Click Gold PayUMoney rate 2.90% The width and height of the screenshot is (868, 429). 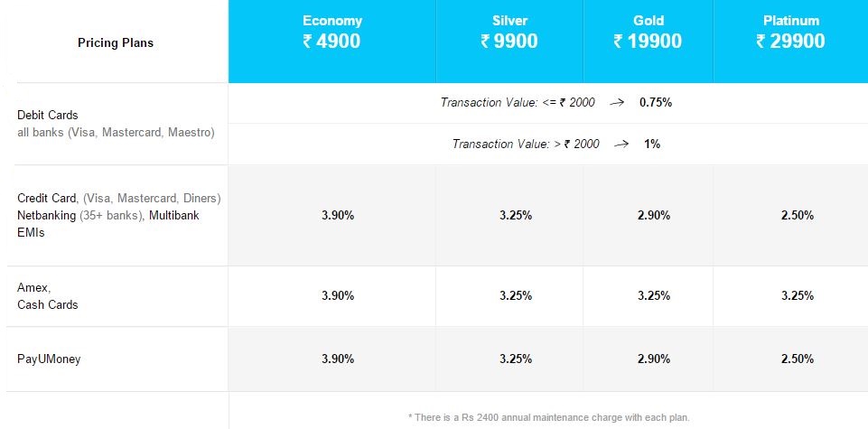[654, 359]
